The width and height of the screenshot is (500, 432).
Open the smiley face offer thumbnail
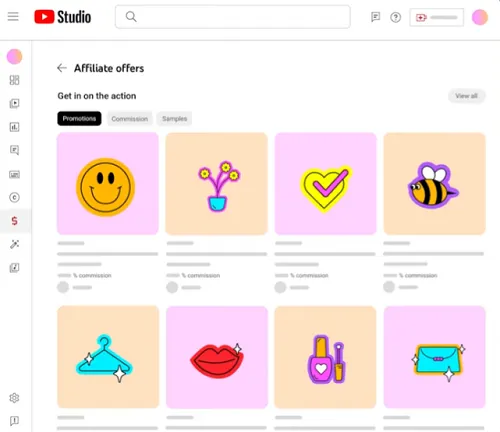108,184
